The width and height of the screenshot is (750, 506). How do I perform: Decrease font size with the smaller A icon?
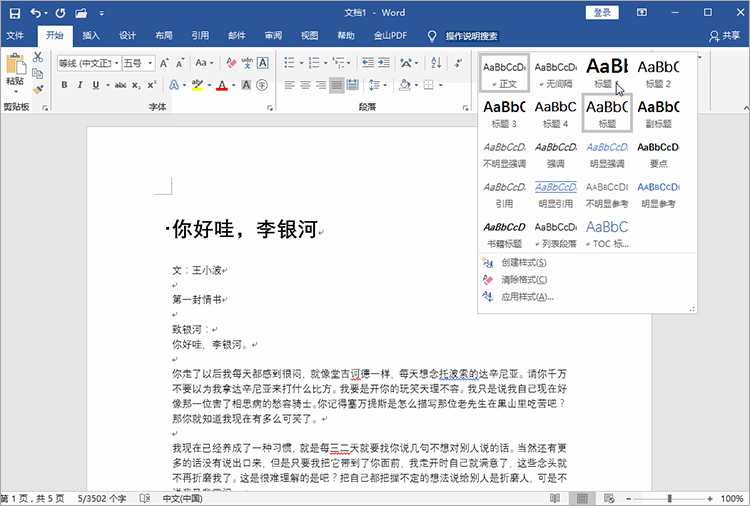point(180,63)
